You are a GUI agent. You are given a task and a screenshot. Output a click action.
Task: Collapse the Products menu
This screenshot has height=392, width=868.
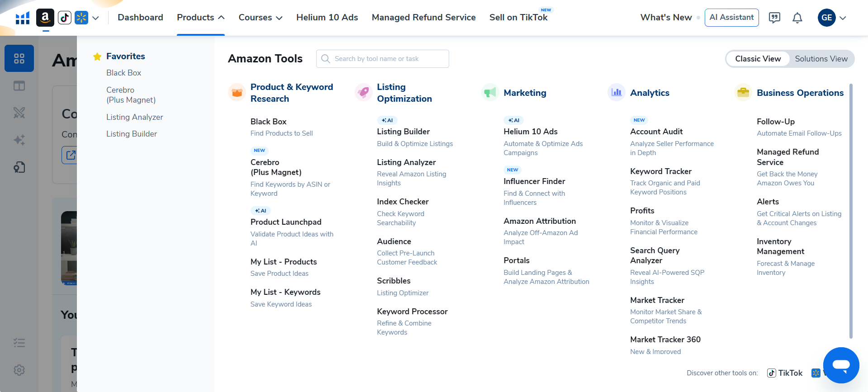(201, 17)
